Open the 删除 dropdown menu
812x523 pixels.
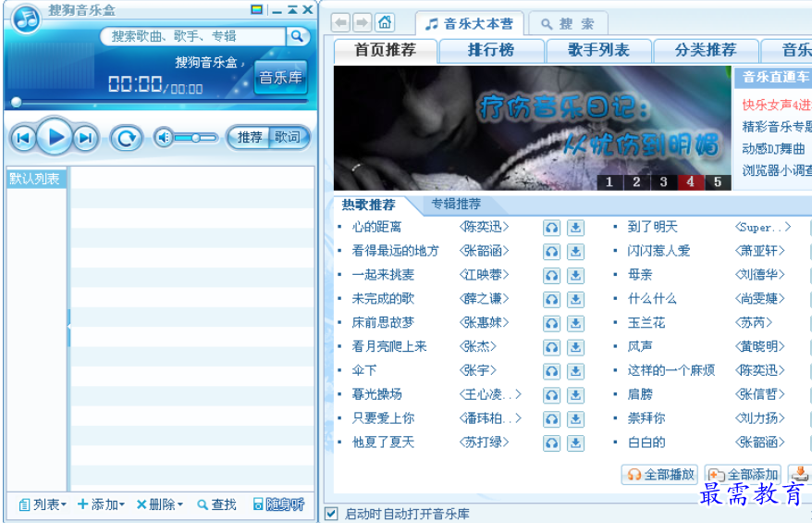[159, 504]
